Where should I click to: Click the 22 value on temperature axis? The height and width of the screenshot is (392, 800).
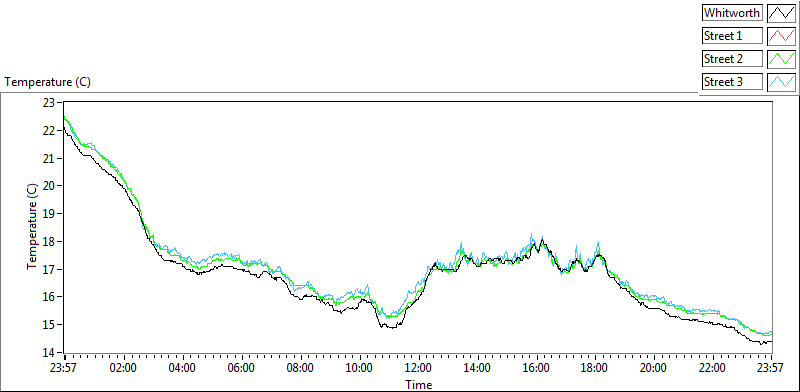(48, 131)
